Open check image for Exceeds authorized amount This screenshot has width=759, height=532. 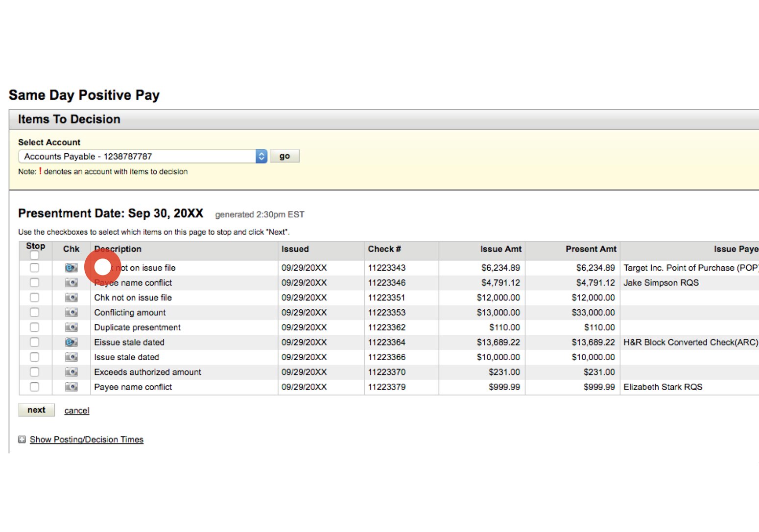point(71,372)
